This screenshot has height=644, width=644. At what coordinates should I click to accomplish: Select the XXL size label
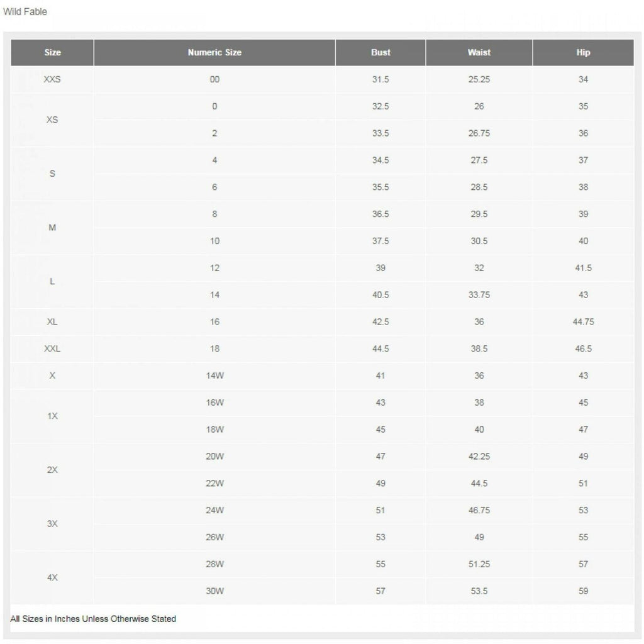coord(52,349)
